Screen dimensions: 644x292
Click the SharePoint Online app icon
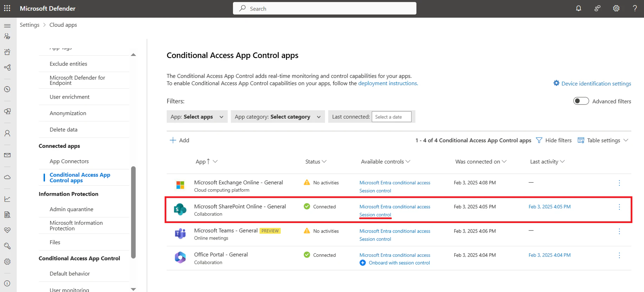[180, 209]
